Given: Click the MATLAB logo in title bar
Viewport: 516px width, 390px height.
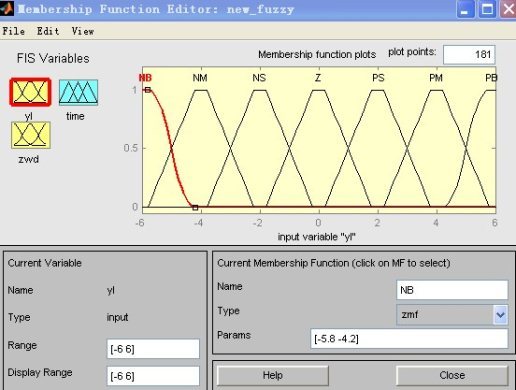Looking at the screenshot, I should click(x=7, y=8).
